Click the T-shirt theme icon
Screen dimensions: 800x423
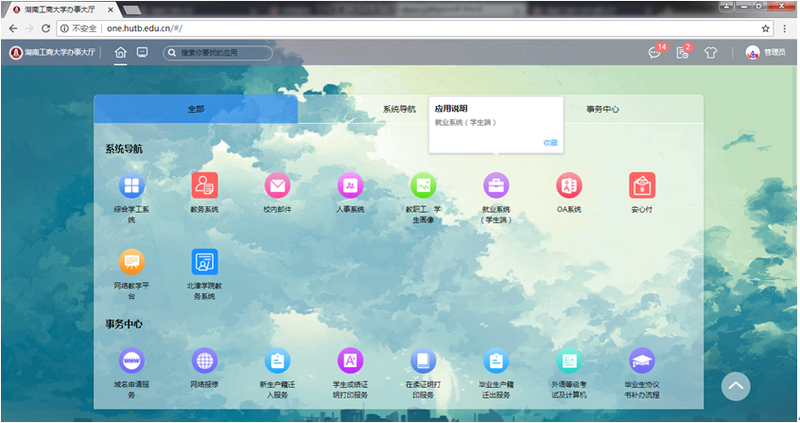(711, 53)
